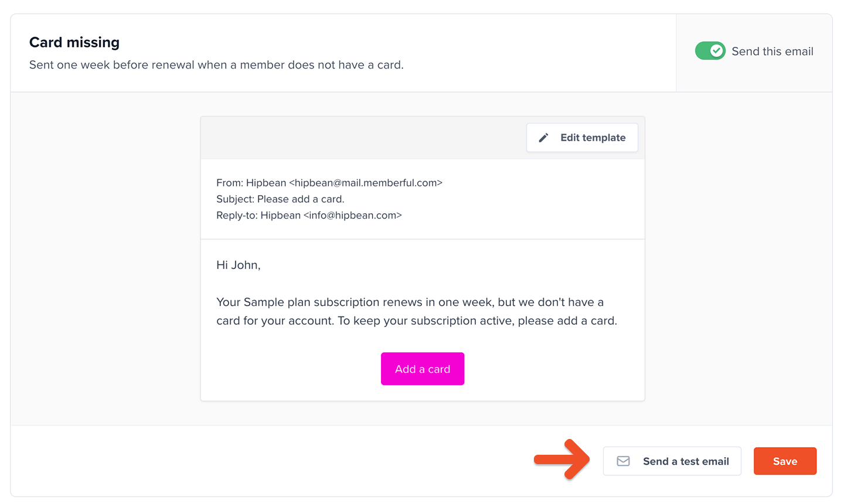Click the hipbean@mail.memberful.com address
Screen dimensions: 844x504
click(x=366, y=183)
